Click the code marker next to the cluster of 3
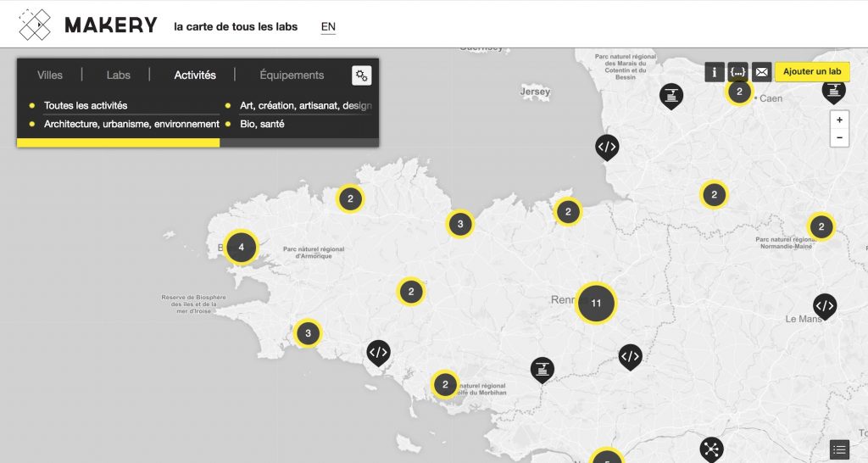 (379, 353)
